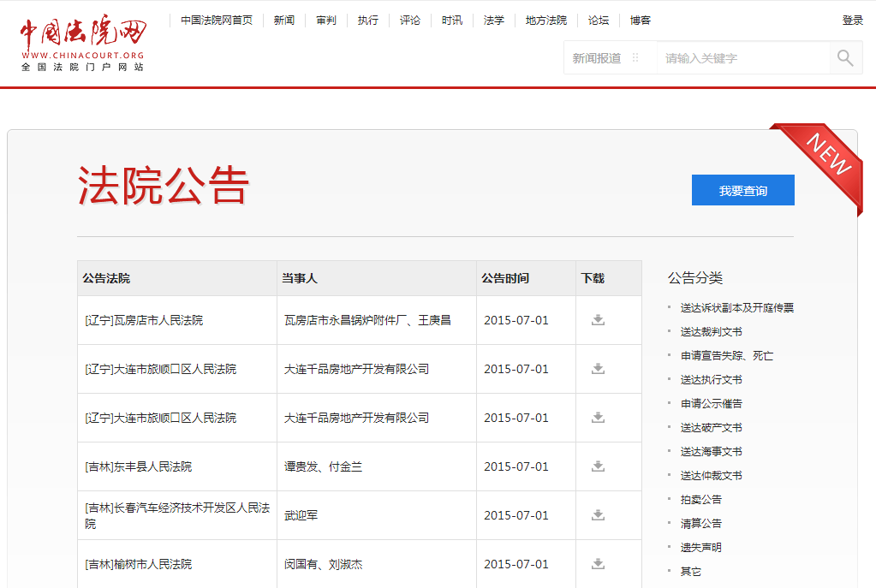Screen dimensions: 876x588
Task: Select the 遗失声明 category
Action: coord(700,548)
